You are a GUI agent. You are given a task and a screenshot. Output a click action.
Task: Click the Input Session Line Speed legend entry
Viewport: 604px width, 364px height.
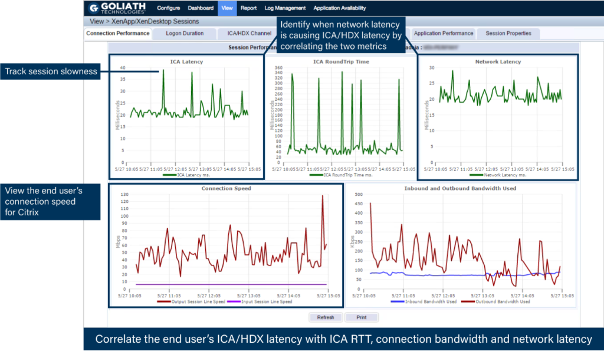click(x=264, y=301)
